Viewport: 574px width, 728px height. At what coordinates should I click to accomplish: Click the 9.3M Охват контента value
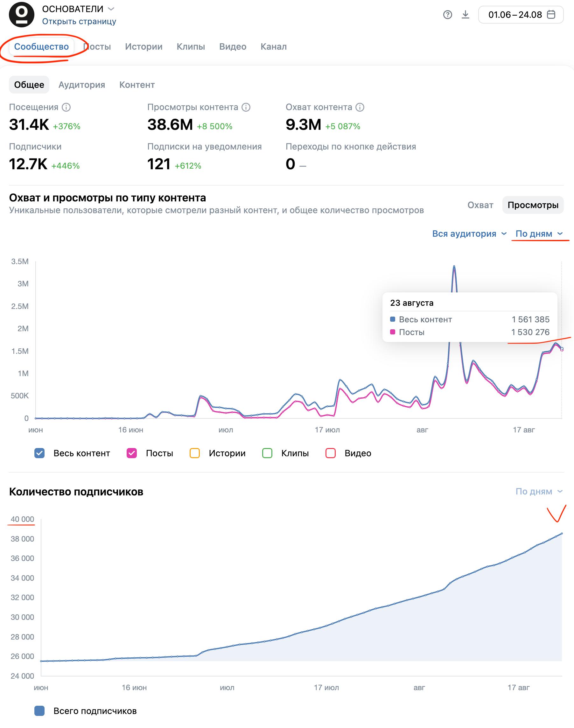pos(304,125)
